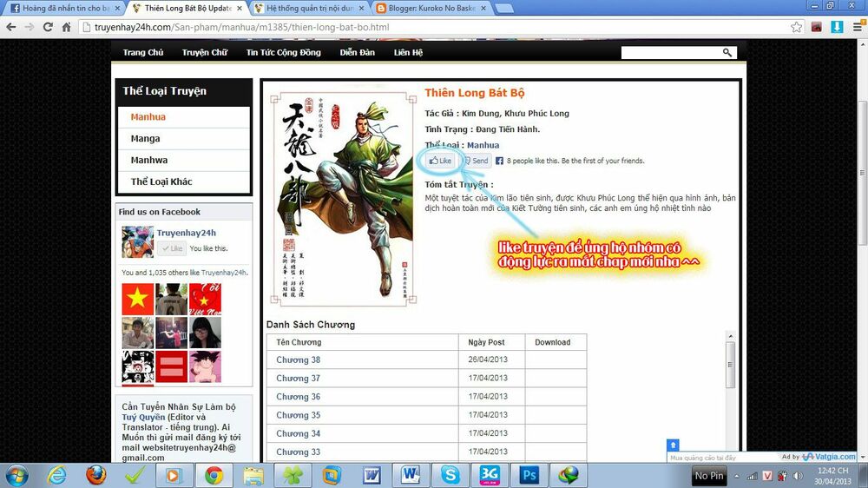The height and width of the screenshot is (488, 868).
Task: Click the bookmark star in address bar
Action: pos(797,27)
